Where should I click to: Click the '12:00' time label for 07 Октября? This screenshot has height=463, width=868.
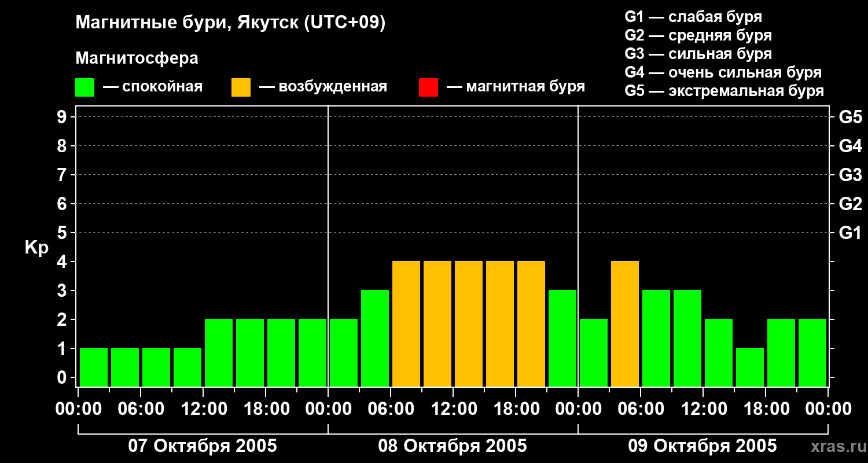tap(203, 409)
